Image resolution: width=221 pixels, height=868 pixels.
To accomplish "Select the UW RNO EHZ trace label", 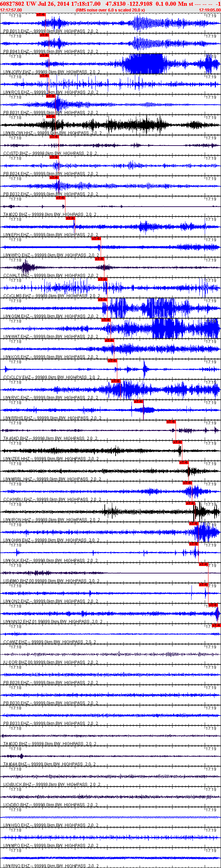I will tap(51, 866).
